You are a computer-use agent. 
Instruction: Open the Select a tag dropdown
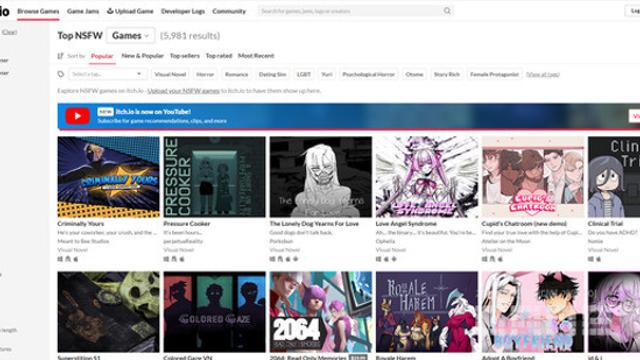[x=107, y=74]
